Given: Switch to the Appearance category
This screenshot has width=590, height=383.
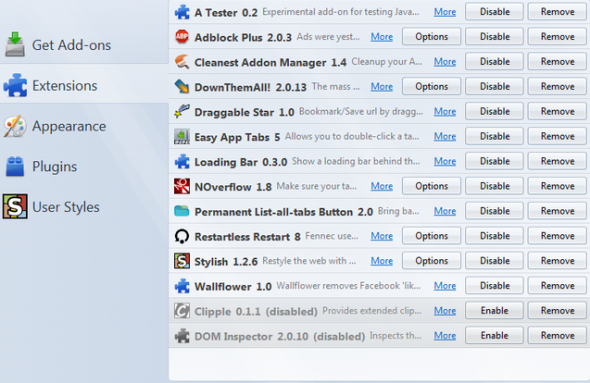Looking at the screenshot, I should pos(84,126).
